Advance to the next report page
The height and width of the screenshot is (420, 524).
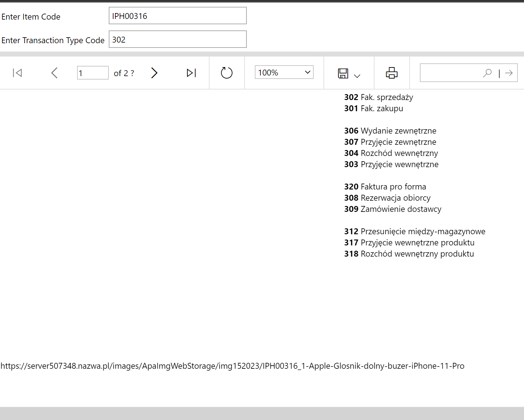[154, 73]
